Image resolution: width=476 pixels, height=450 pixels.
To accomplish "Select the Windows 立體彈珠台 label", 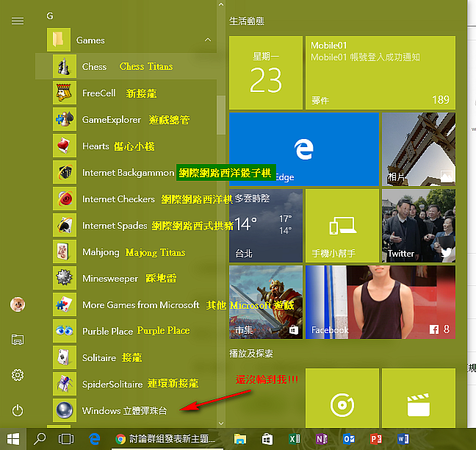I will [x=124, y=410].
